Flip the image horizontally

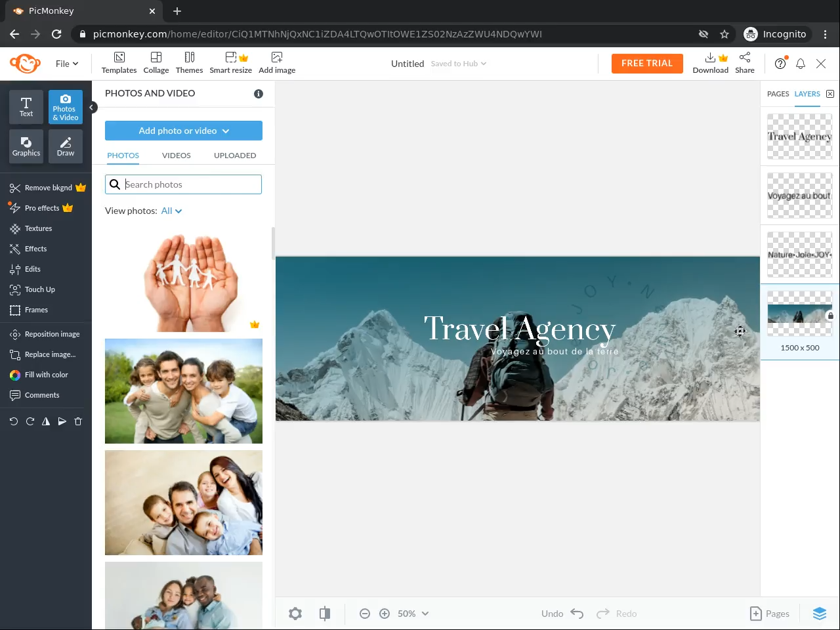click(x=46, y=421)
